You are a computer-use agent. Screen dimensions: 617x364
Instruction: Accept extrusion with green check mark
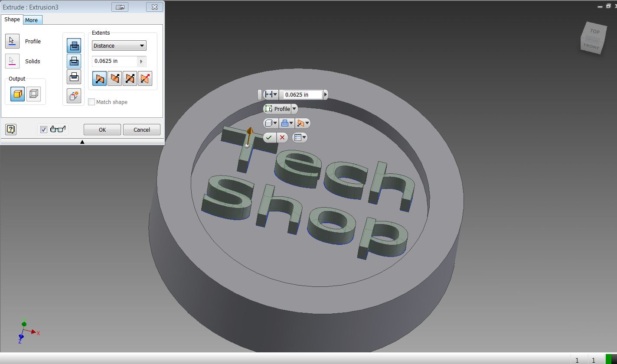coord(269,137)
